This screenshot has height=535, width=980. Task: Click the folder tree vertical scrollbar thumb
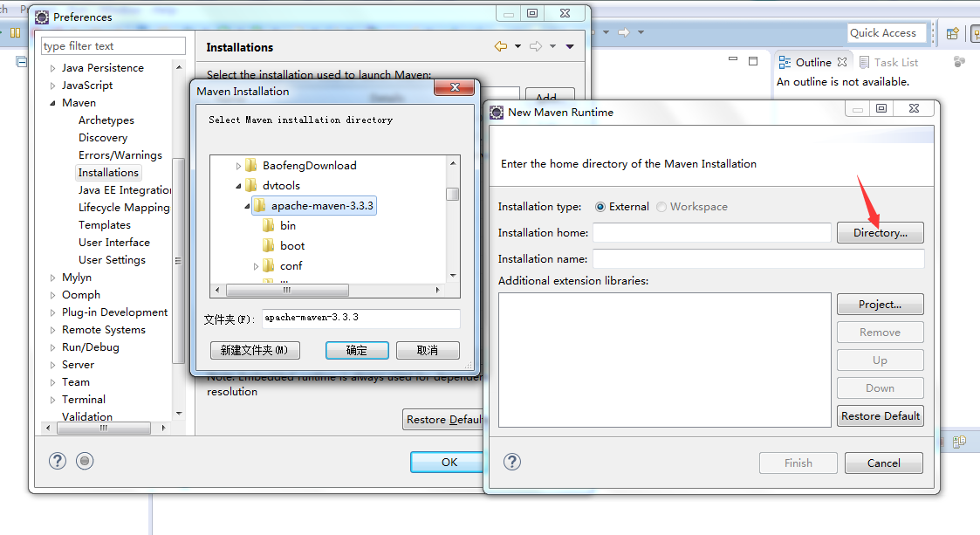(453, 194)
